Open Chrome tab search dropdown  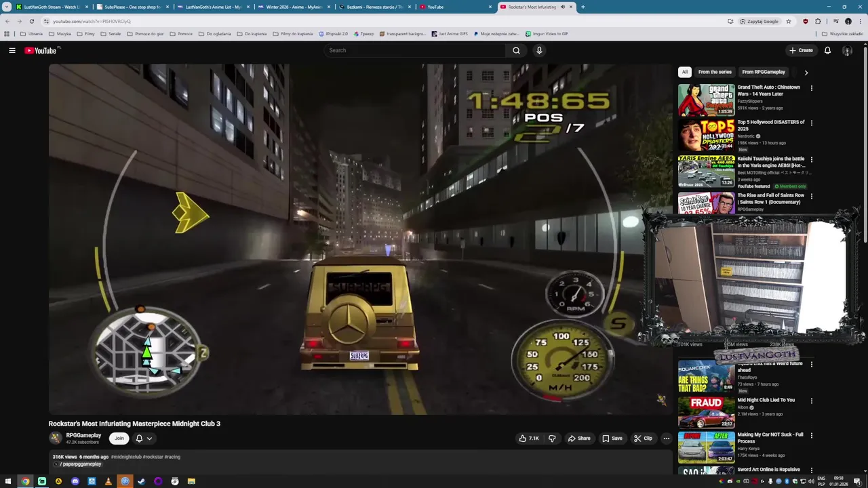click(x=6, y=7)
